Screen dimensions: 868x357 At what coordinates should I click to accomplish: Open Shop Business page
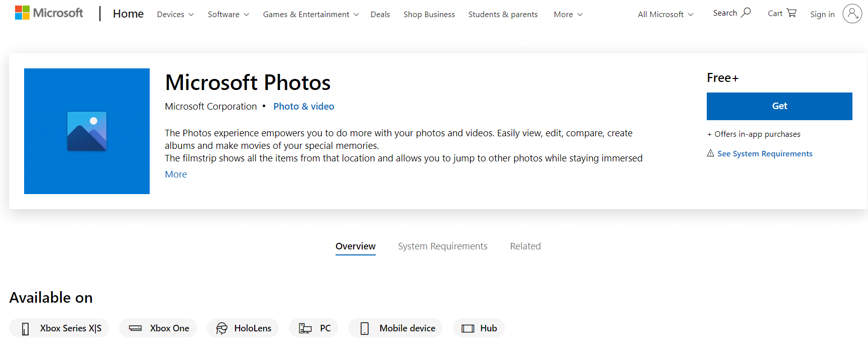pos(429,15)
